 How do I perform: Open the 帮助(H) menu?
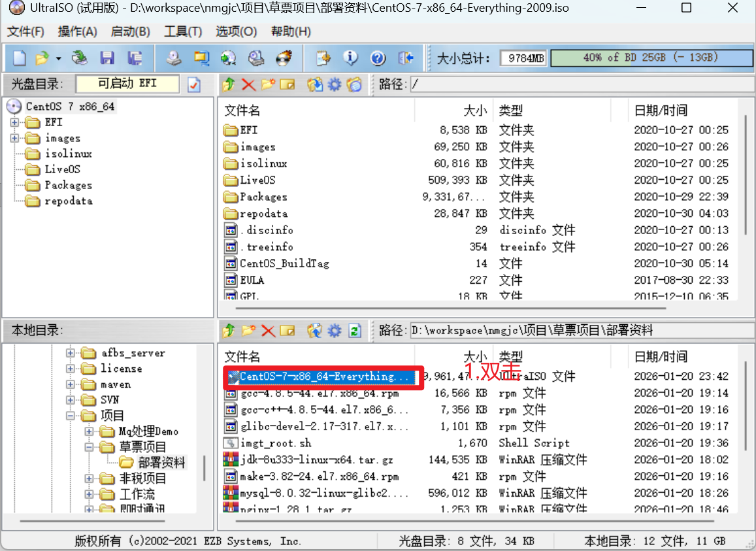tap(291, 32)
